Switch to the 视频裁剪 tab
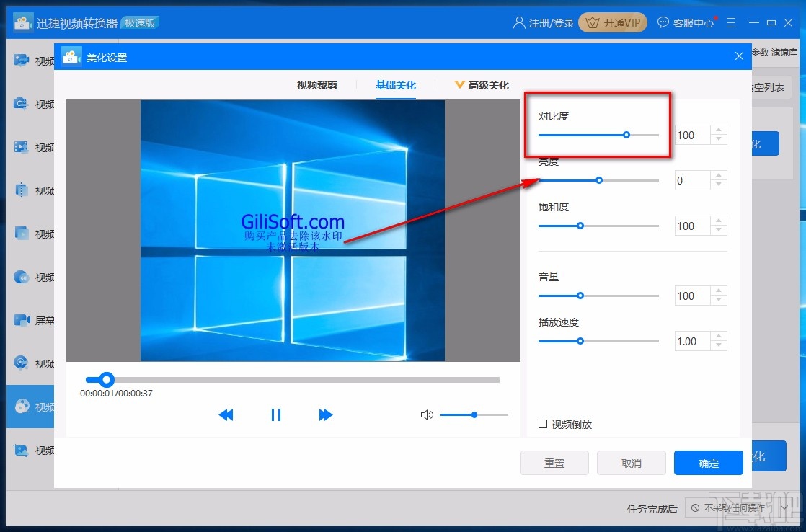The height and width of the screenshot is (532, 806). [x=317, y=84]
